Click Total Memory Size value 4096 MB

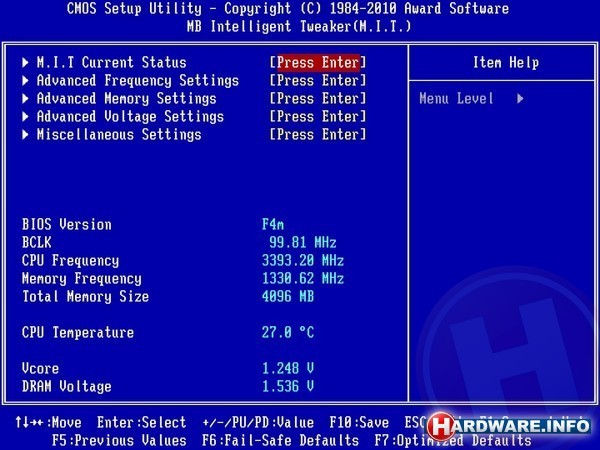click(288, 296)
